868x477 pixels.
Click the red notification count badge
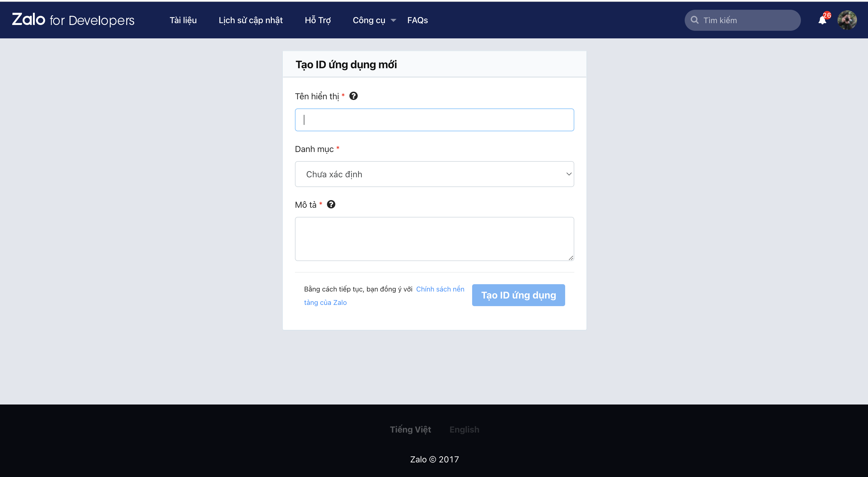coord(827,15)
